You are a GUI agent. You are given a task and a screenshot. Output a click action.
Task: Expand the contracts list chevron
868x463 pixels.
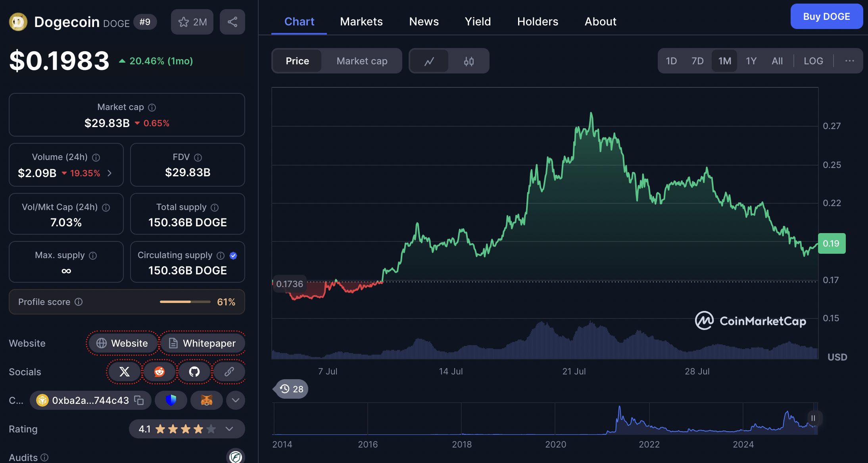pos(235,400)
